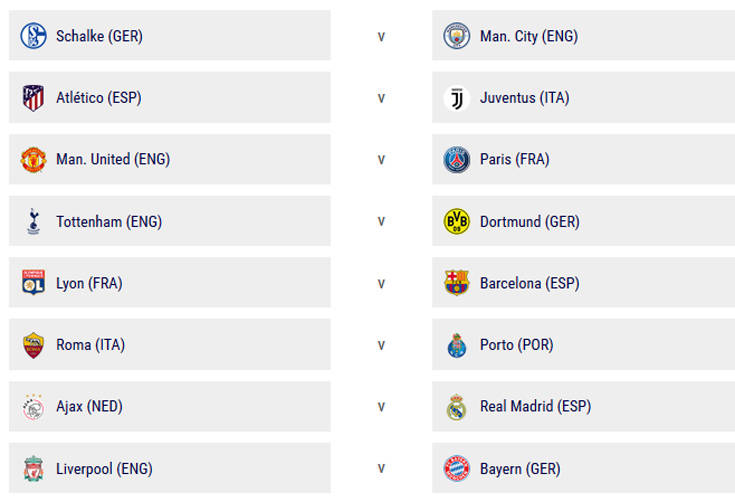The image size is (735, 502).
Task: Click the Paris Saint-Germain crest
Action: [x=457, y=160]
